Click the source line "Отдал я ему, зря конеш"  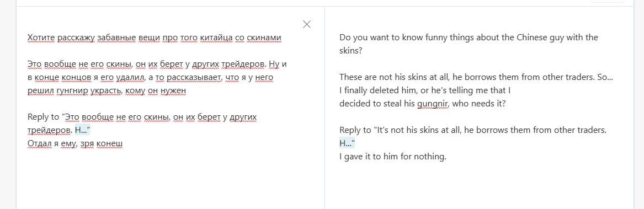point(76,144)
